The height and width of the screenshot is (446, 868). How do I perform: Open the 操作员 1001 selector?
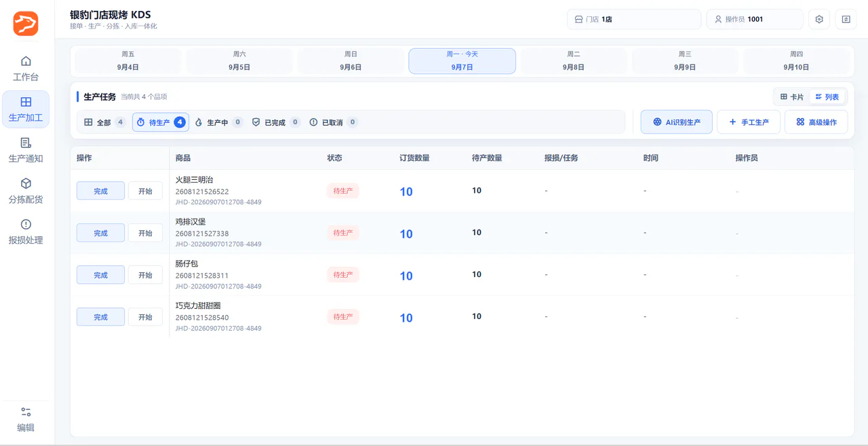(755, 20)
